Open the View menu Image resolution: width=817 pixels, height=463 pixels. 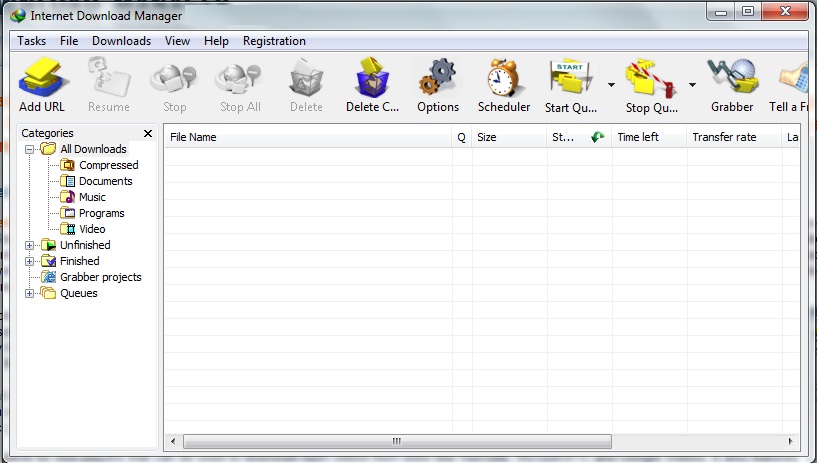(x=177, y=41)
